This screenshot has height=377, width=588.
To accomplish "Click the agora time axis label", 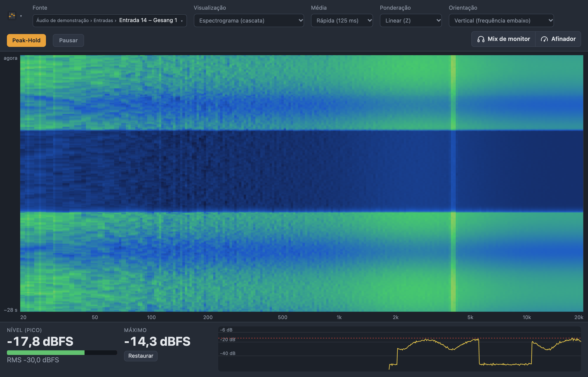I will (x=11, y=58).
